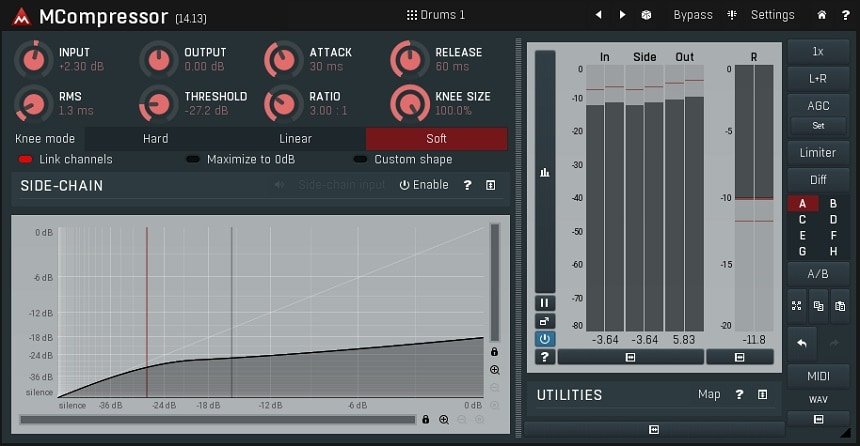Image resolution: width=860 pixels, height=446 pixels.
Task: Click the random preset dice icon
Action: pyautogui.click(x=646, y=15)
